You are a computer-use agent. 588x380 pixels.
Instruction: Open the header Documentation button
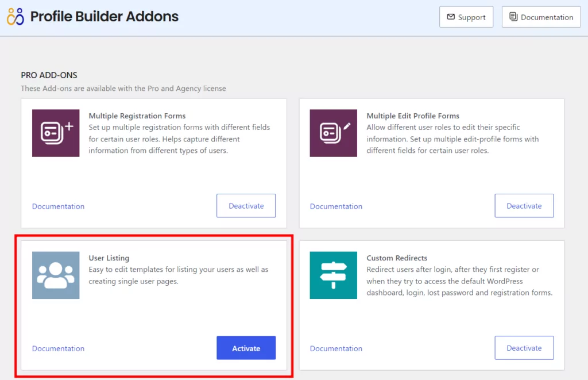click(x=541, y=17)
